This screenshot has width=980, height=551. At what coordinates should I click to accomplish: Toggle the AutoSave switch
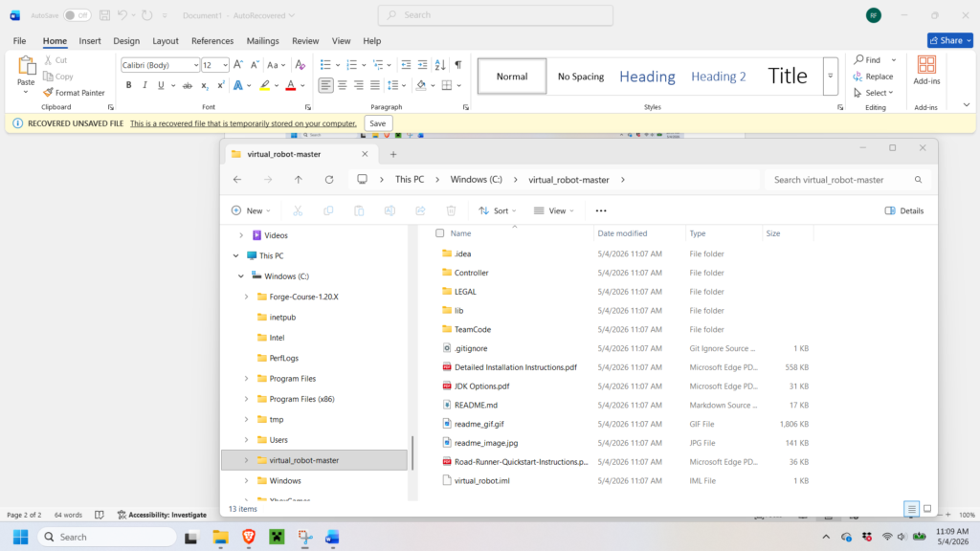pyautogui.click(x=77, y=15)
